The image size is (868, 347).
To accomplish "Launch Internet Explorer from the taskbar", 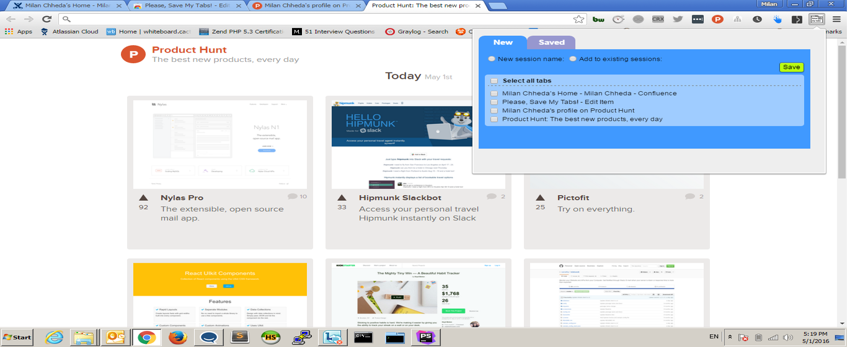I will coord(55,337).
